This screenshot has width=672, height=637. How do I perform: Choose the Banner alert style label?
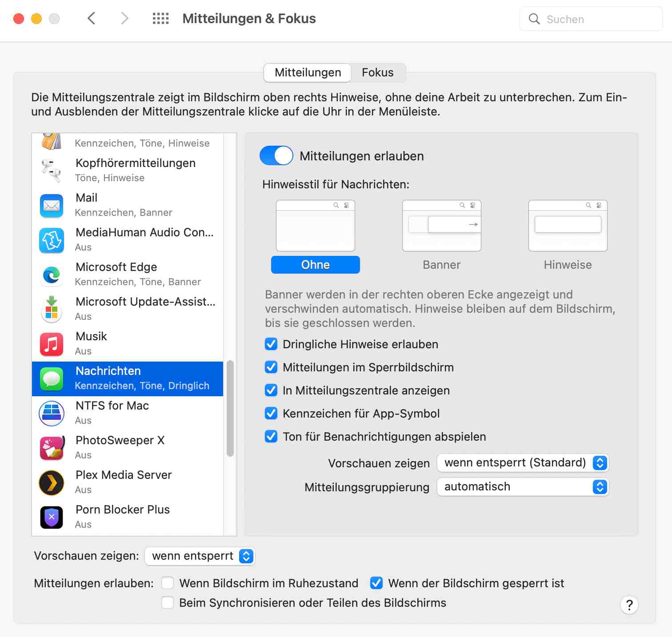(442, 265)
